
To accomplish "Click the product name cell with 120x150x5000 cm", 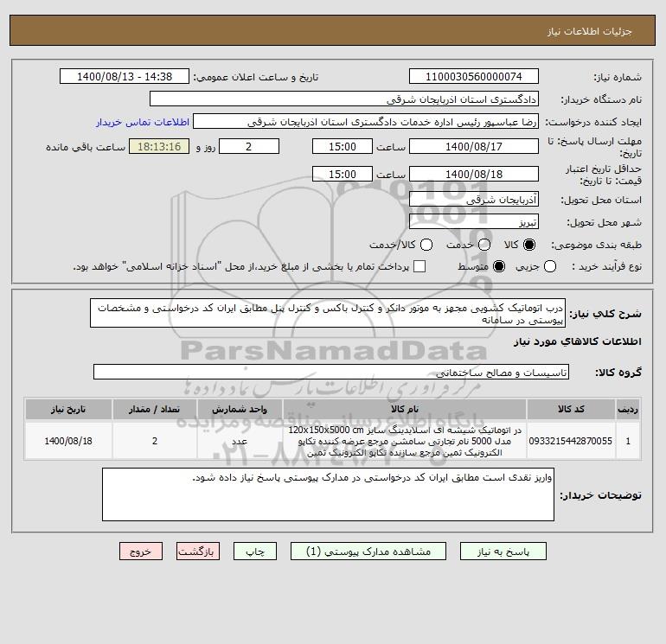I will click(405, 441).
